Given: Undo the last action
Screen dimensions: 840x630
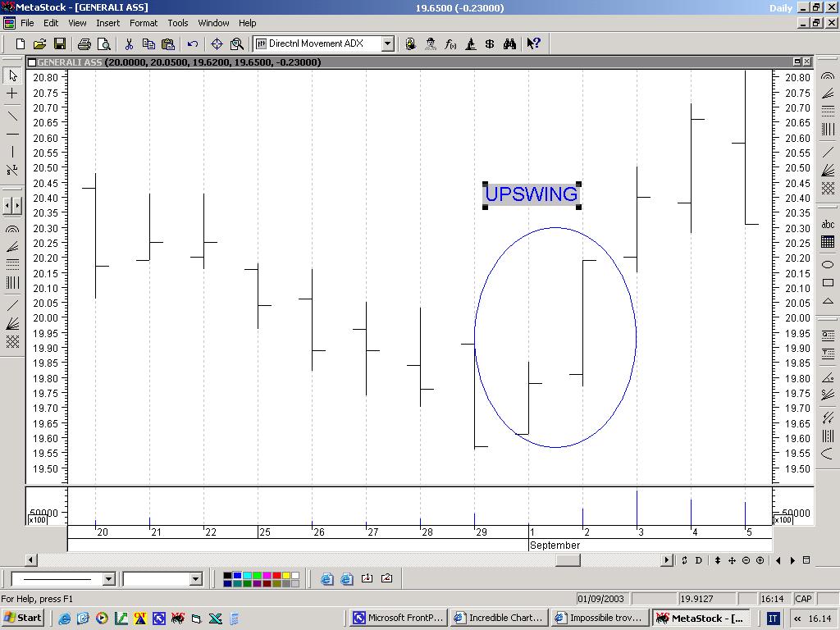Looking at the screenshot, I should point(193,44).
